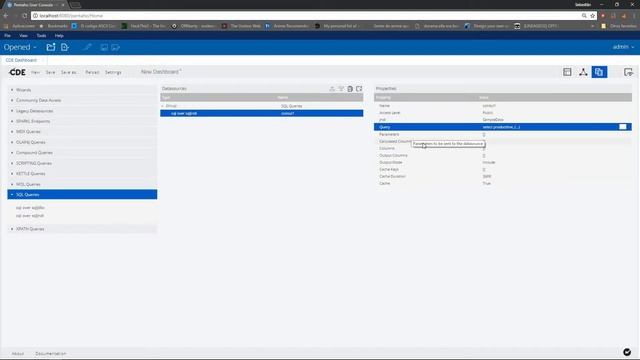640x360 pixels.
Task: Expand XPATH Queries group
Action: coord(82,229)
